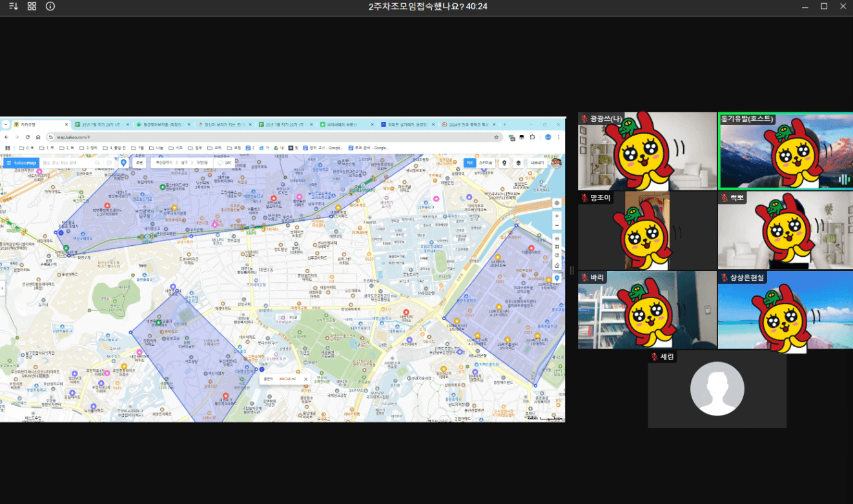Click the 내보내기 export button

(x=537, y=163)
